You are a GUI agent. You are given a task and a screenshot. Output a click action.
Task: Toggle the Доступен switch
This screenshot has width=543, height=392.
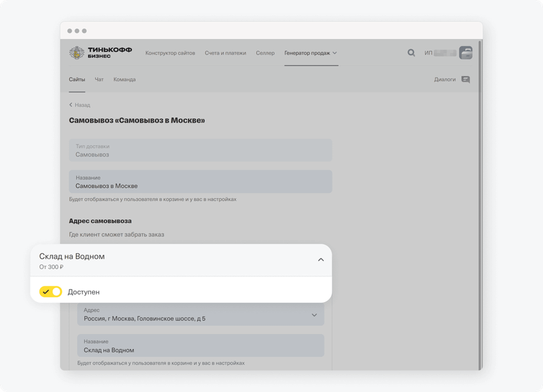[x=51, y=292]
